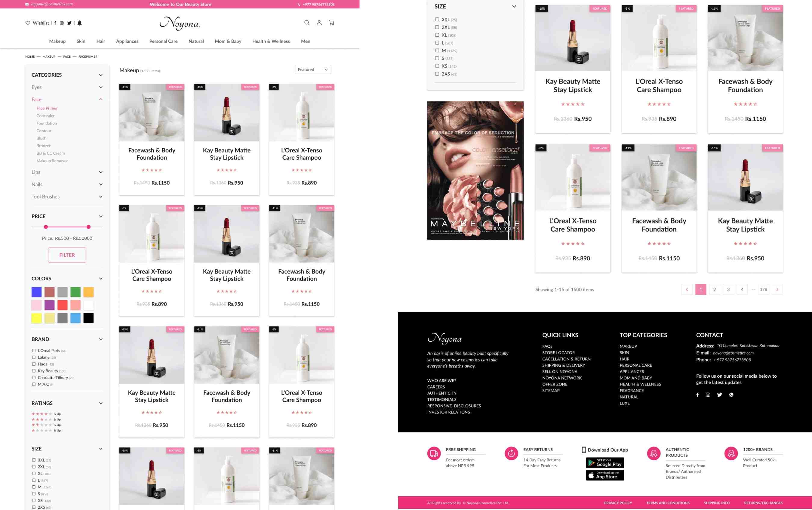
Task: Click the MAKEUP breadcrumb link
Action: coord(49,57)
